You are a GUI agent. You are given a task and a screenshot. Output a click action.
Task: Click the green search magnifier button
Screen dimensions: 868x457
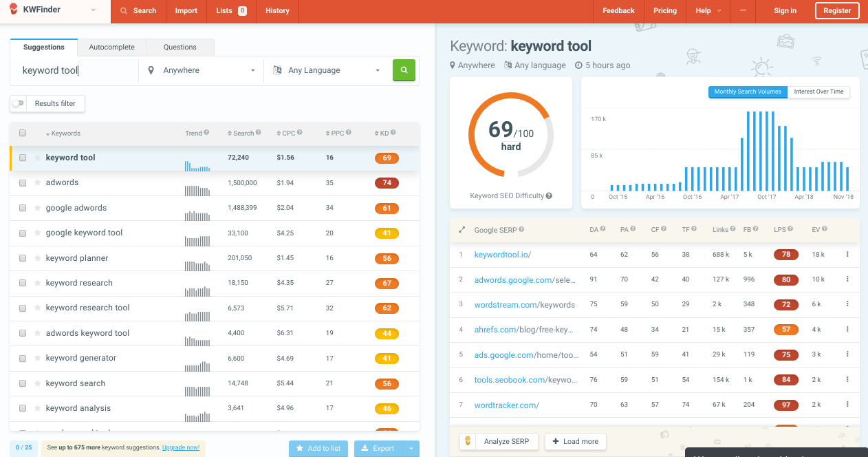point(404,70)
